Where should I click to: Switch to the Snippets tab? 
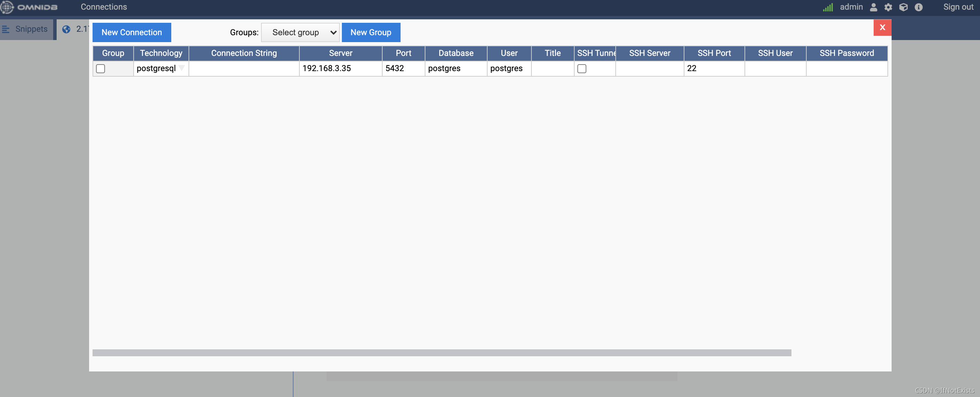click(31, 29)
